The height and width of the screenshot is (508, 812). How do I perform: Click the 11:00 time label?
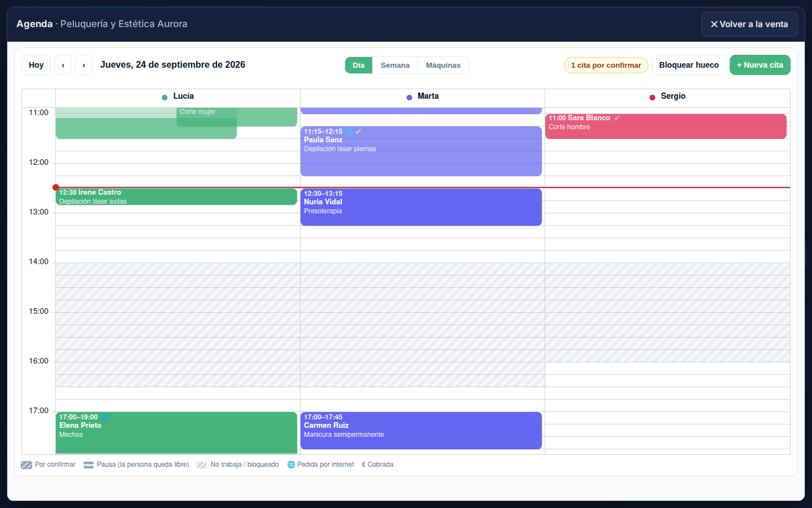[x=39, y=113]
